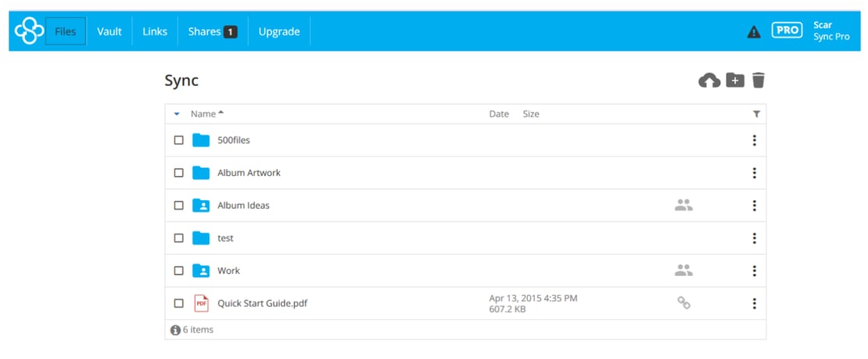This screenshot has height=359, width=868.
Task: Open the select-all dropdown arrow in header
Action: click(x=177, y=114)
